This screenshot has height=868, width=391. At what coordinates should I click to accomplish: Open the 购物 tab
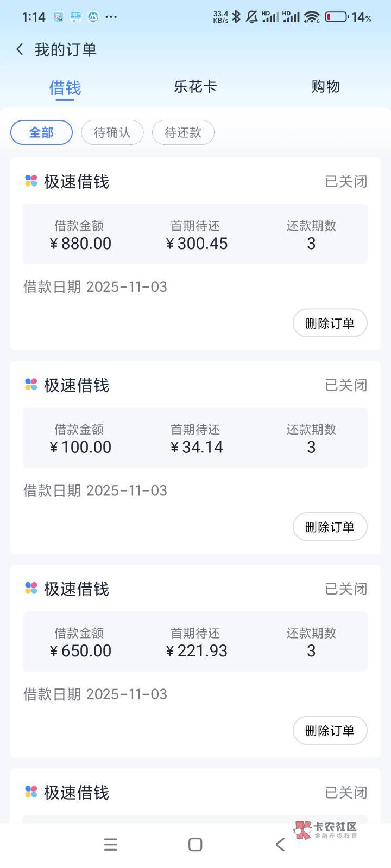pos(325,86)
